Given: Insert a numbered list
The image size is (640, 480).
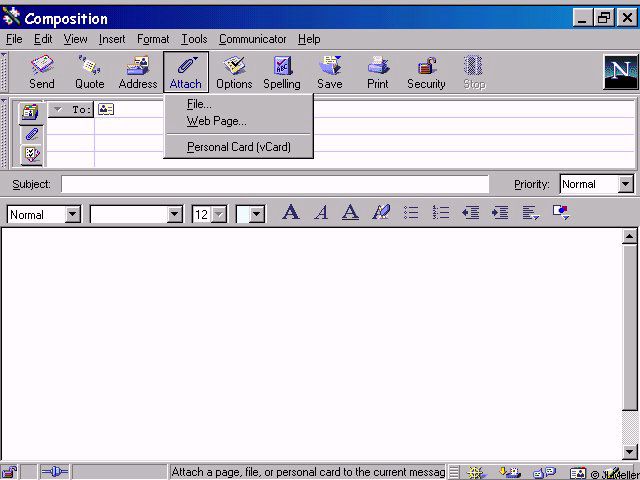Looking at the screenshot, I should tap(441, 212).
